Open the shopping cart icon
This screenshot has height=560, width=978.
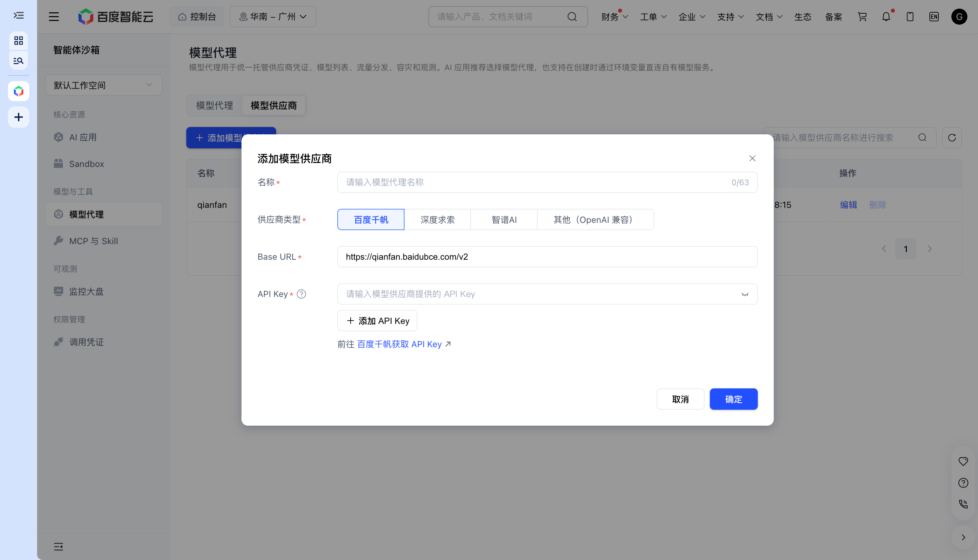(862, 17)
